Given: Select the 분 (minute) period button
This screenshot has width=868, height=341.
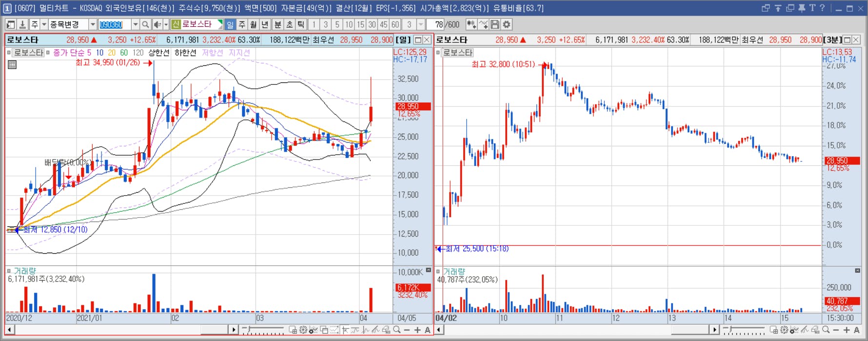Looking at the screenshot, I should coord(278,24).
